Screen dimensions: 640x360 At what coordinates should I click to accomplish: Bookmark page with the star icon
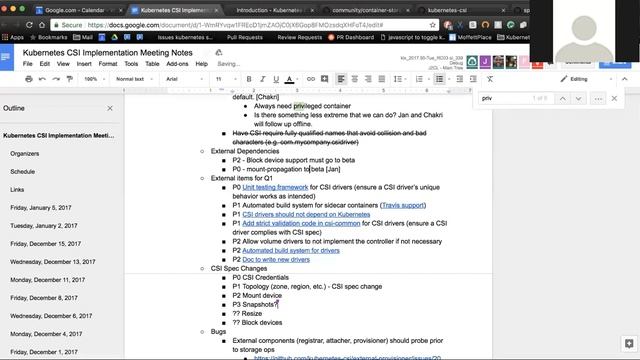(432, 25)
